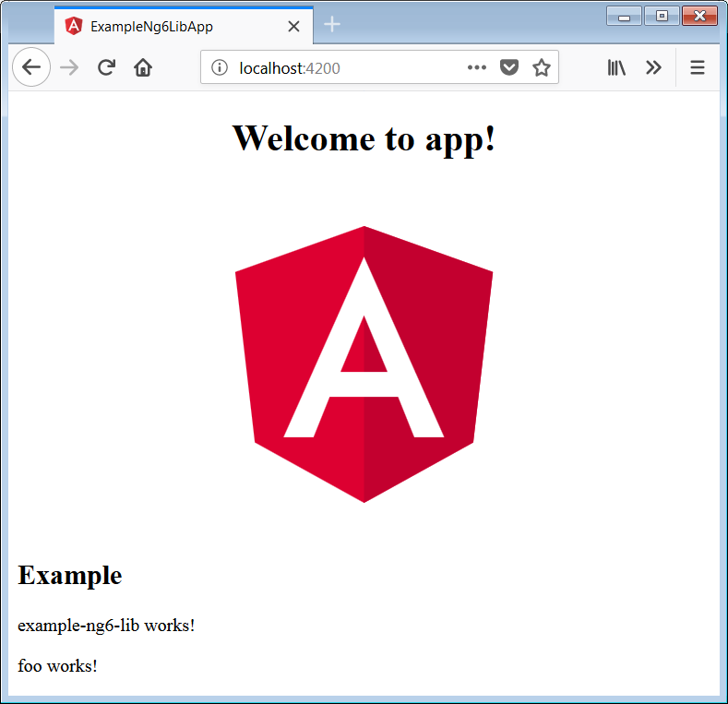The height and width of the screenshot is (704, 728).
Task: Open the Firefox hamburger menu
Action: [698, 67]
